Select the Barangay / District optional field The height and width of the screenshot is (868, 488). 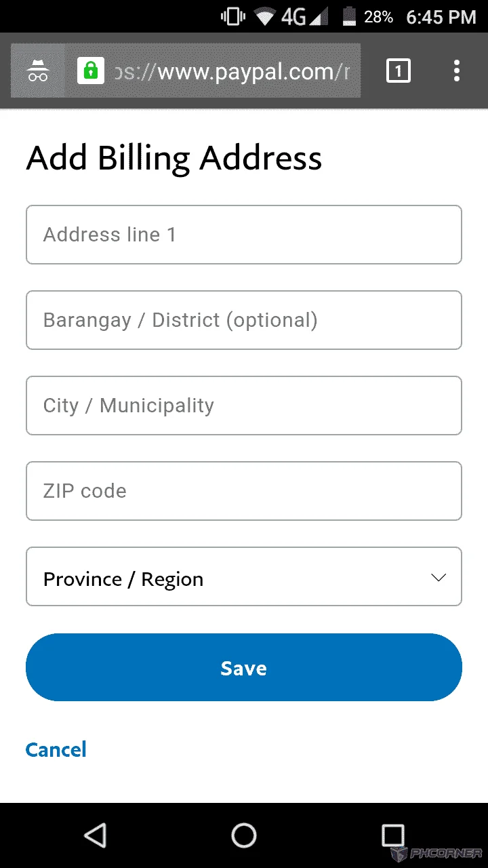pos(244,320)
